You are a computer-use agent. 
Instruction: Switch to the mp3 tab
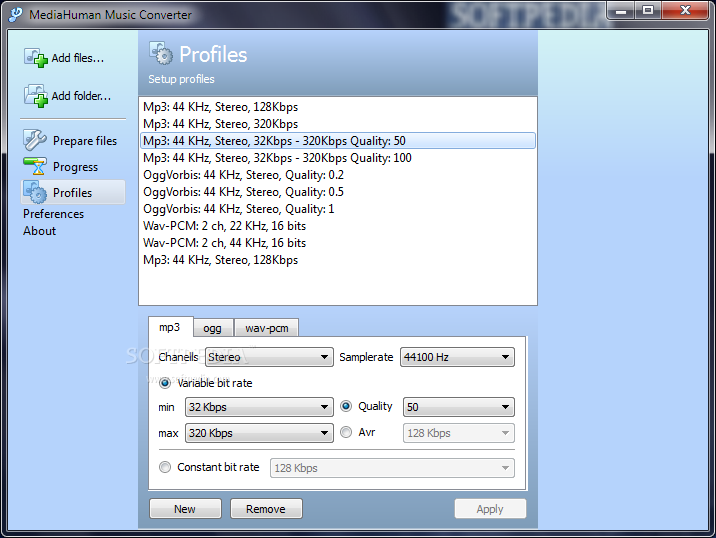click(170, 327)
